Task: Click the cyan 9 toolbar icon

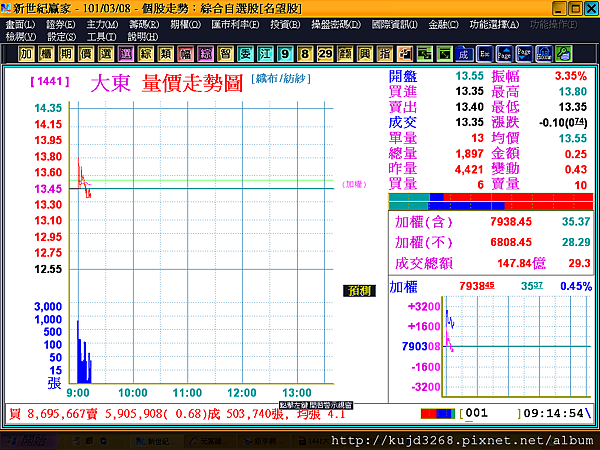Action: coord(285,54)
